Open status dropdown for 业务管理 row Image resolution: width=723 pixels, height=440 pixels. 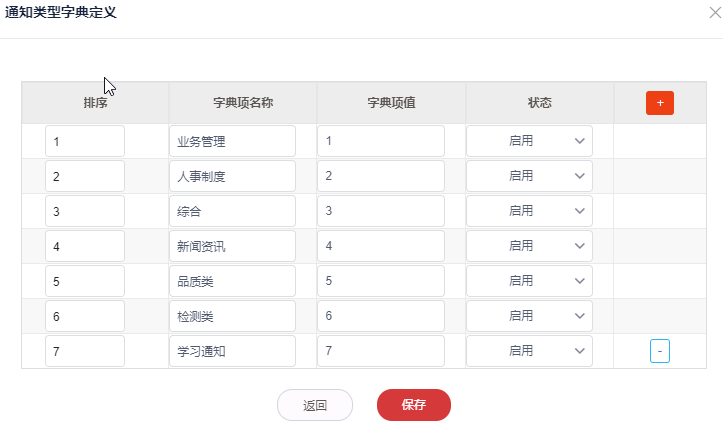point(530,141)
